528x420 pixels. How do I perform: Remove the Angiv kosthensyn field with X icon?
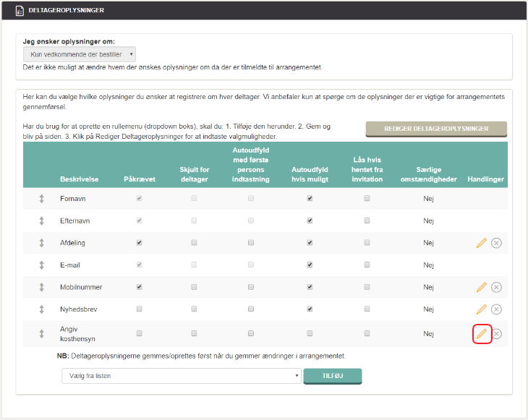point(497,333)
